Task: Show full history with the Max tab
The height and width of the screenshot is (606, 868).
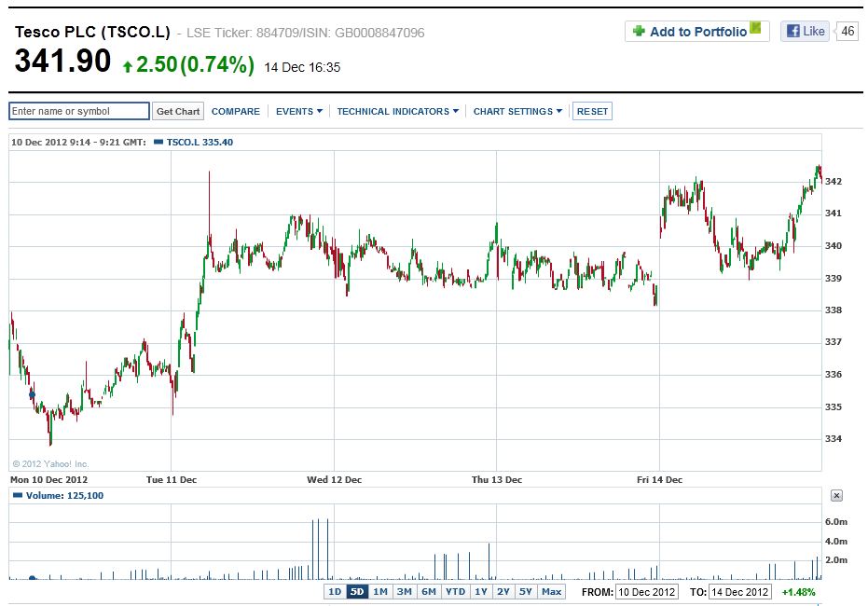Action: coord(551,592)
